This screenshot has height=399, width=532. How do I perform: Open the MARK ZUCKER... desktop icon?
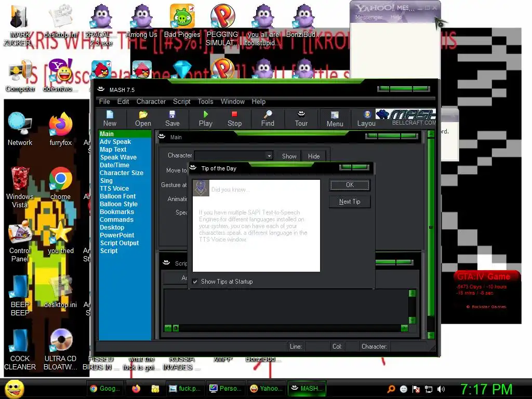click(19, 25)
